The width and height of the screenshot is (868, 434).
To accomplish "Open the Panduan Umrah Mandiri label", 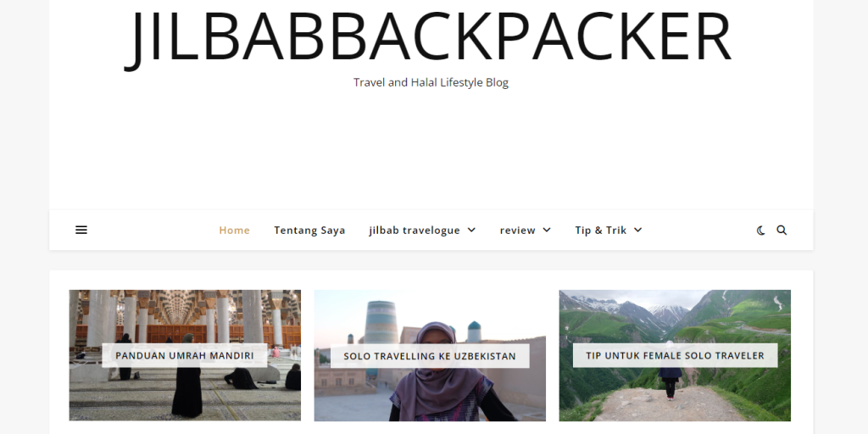I will click(184, 355).
